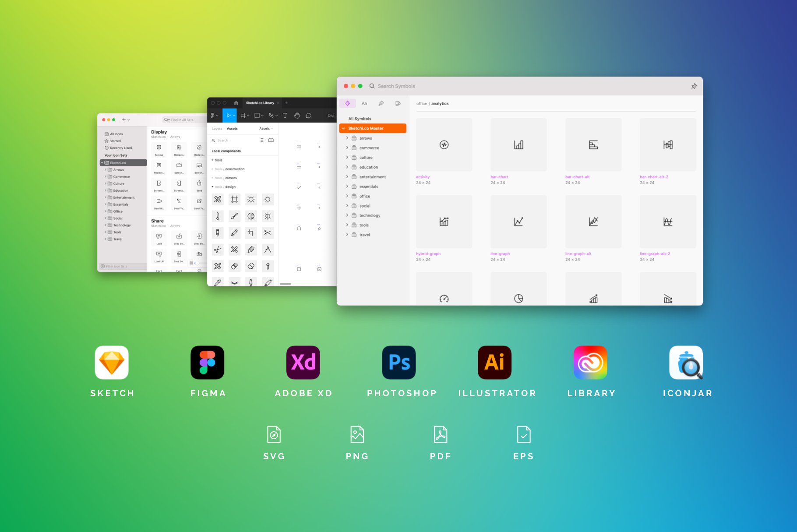Select the hybrid-graph symbol thumbnail
Viewport: 797px width, 532px height.
pyautogui.click(x=444, y=222)
